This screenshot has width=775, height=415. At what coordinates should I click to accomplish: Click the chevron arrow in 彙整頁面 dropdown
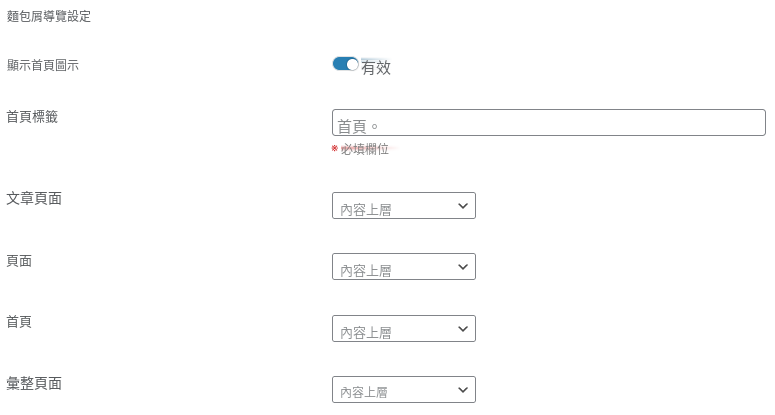click(463, 390)
